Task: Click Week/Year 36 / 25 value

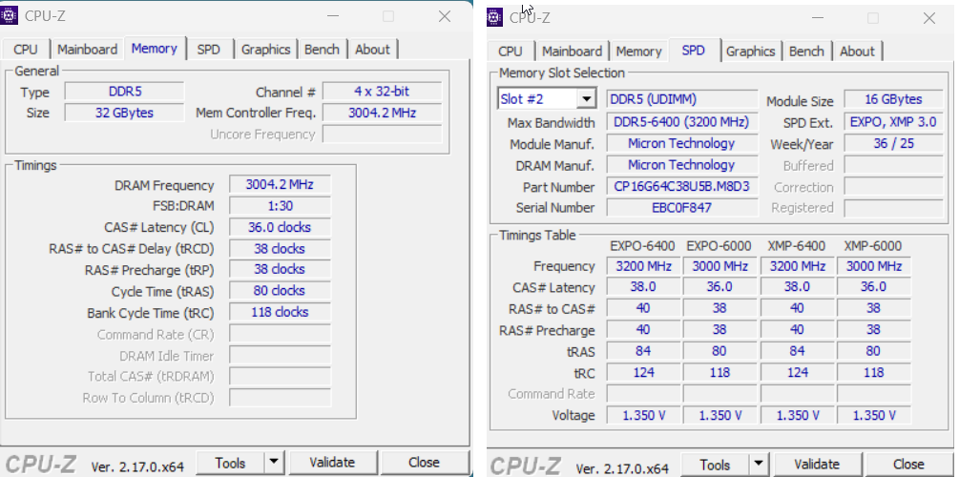Action: pos(893,144)
